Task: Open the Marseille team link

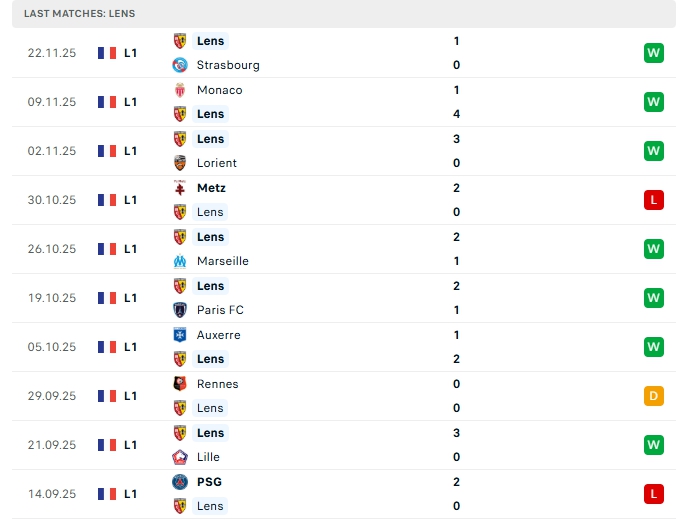Action: tap(223, 261)
